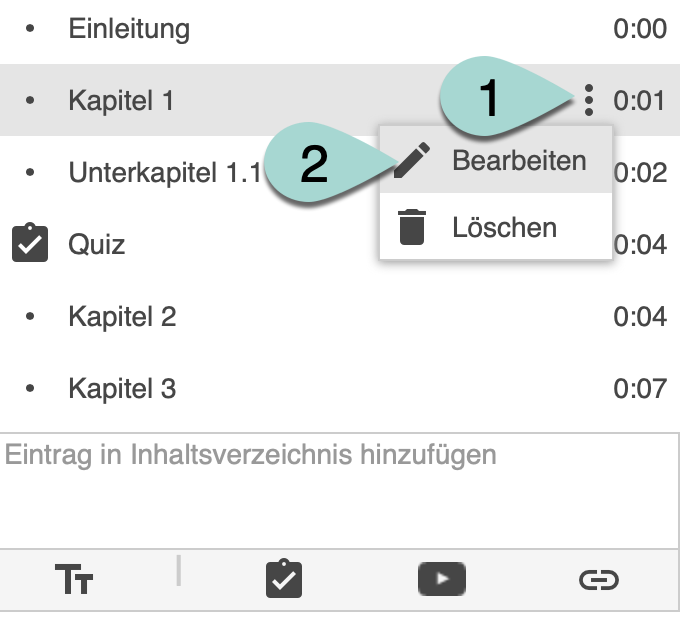The width and height of the screenshot is (684, 622).
Task: Click the trash icon next to Löschen
Action: pos(412,227)
